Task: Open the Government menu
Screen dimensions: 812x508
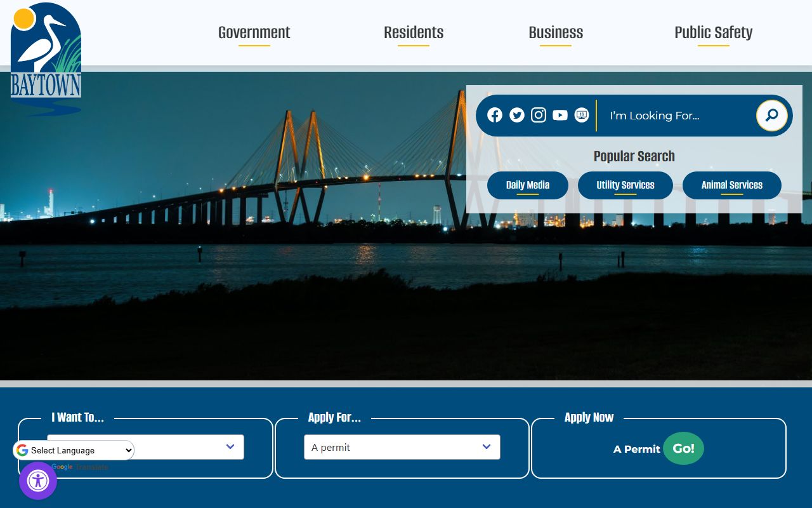Action: point(254,32)
